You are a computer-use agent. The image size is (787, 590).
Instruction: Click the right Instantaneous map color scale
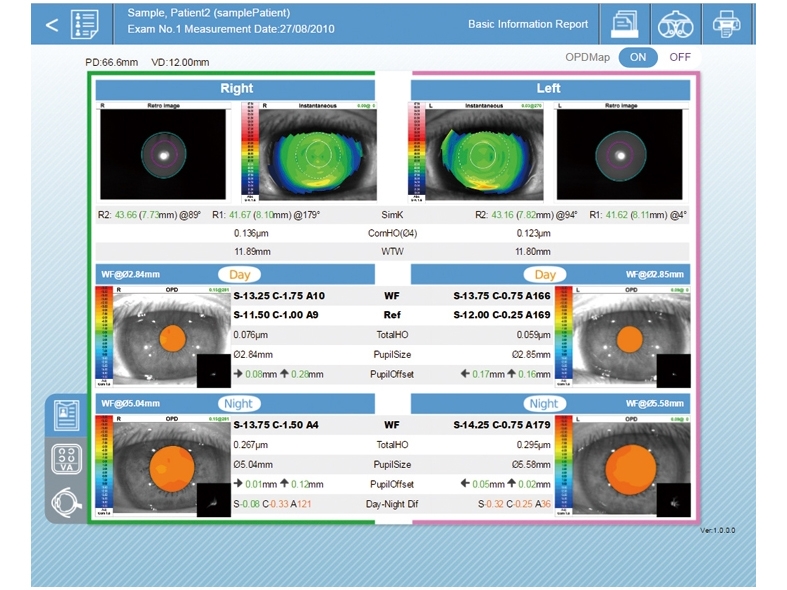tap(250, 153)
